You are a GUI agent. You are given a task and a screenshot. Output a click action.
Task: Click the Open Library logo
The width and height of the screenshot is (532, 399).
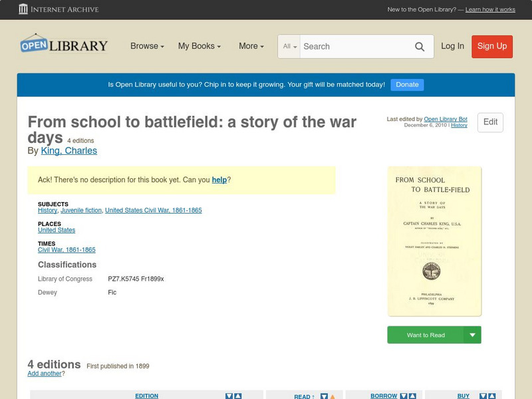point(63,45)
